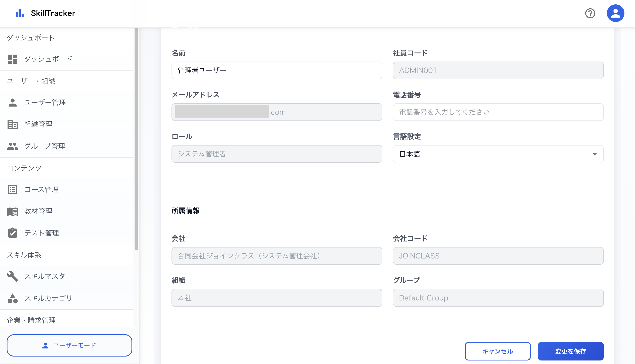Click the グループ管理 people icon

(13, 146)
